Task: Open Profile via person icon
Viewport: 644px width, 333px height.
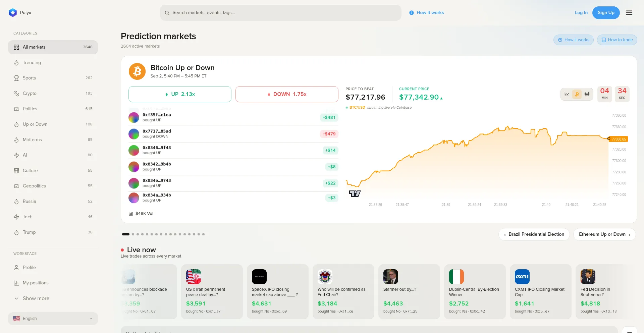Action: 16,268
